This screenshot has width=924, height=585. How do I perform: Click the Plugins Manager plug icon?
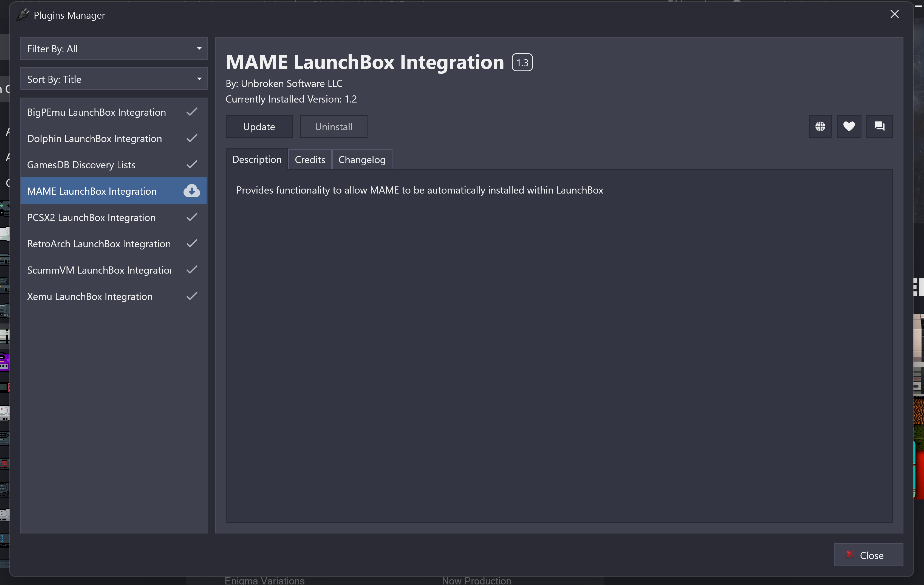(23, 15)
